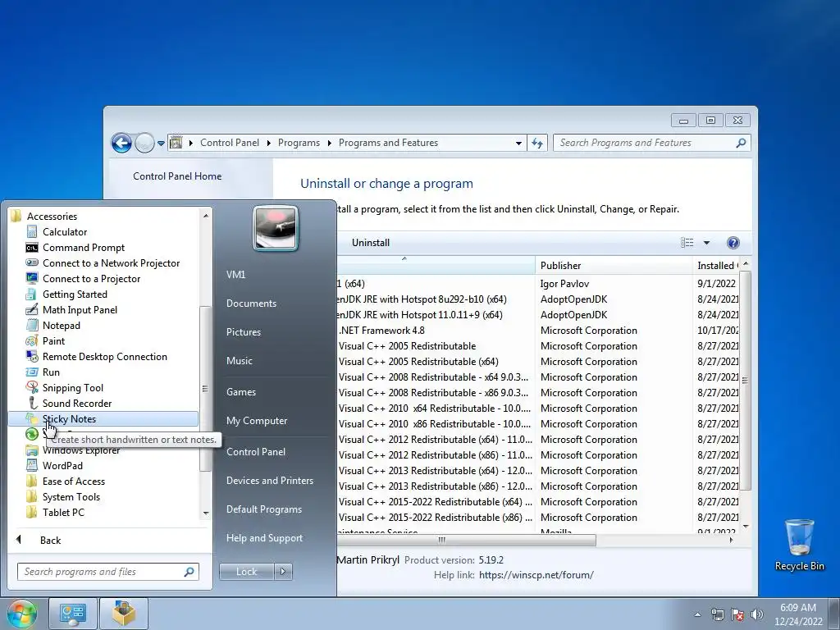Open Control Panel from Start menu
840x630 pixels.
pos(256,452)
